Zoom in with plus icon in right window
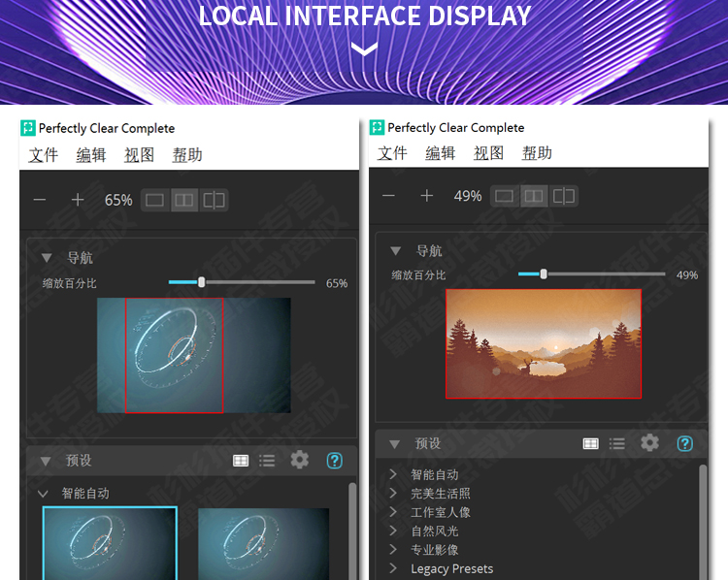Screen dimensions: 728x580 pyautogui.click(x=427, y=196)
